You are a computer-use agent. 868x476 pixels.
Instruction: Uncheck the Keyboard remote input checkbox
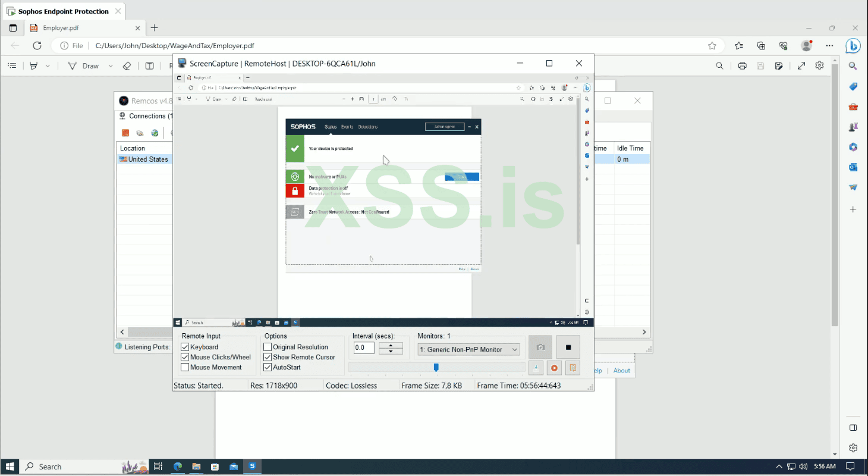pos(185,347)
